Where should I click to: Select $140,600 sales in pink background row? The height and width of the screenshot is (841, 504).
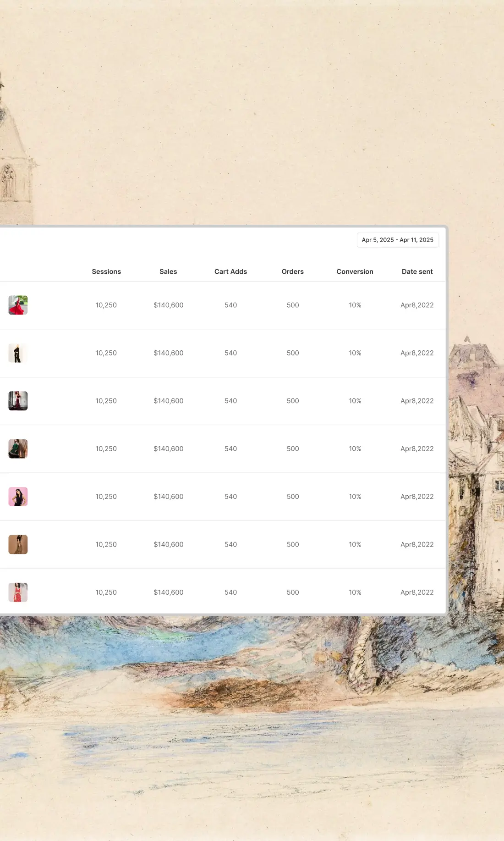pyautogui.click(x=169, y=497)
